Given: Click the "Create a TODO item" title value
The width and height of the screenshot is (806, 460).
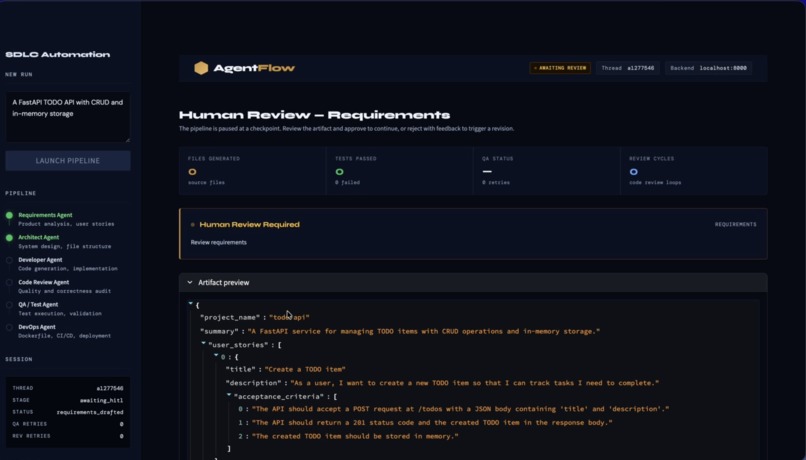Looking at the screenshot, I should pos(305,370).
